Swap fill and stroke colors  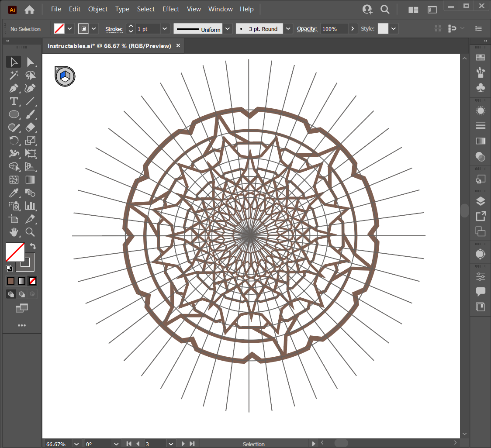point(33,246)
